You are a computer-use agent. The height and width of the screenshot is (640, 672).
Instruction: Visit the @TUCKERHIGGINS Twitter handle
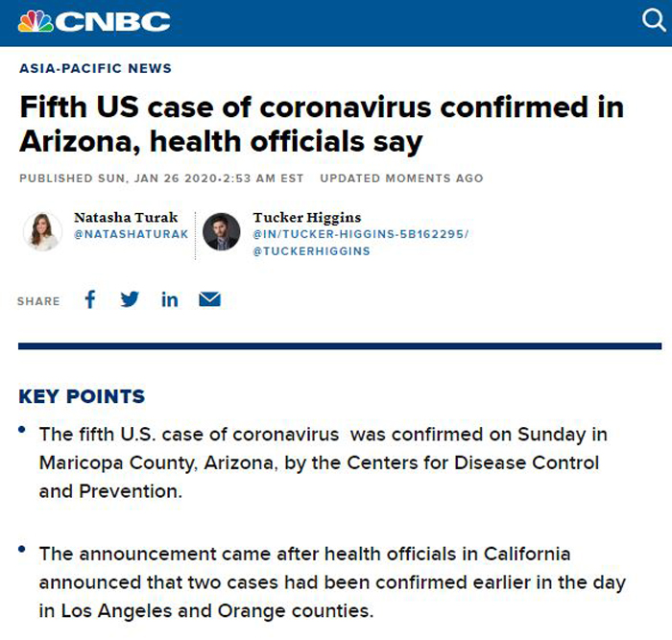point(312,251)
